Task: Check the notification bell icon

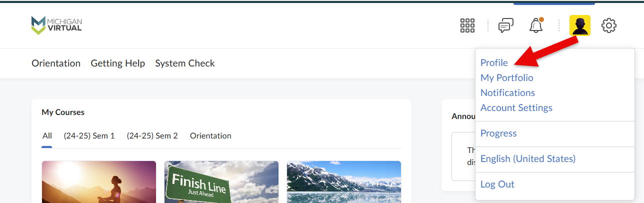Action: [536, 25]
